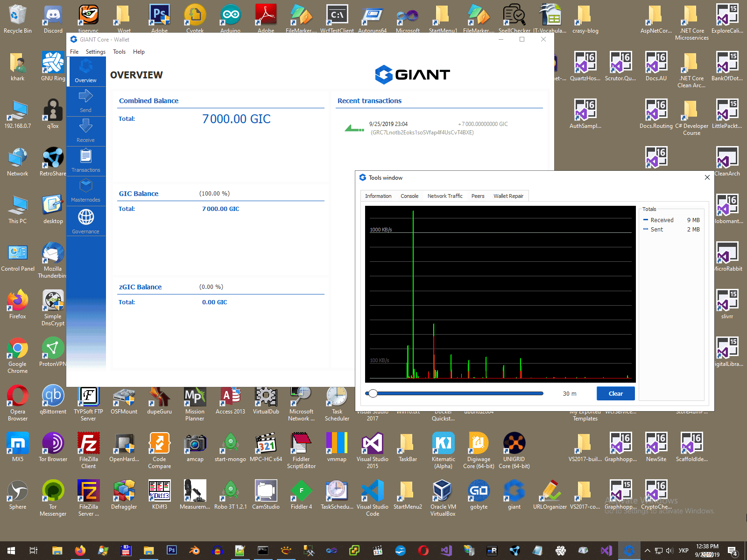Open Task View on the taskbar
The image size is (747, 560).
pyautogui.click(x=34, y=551)
